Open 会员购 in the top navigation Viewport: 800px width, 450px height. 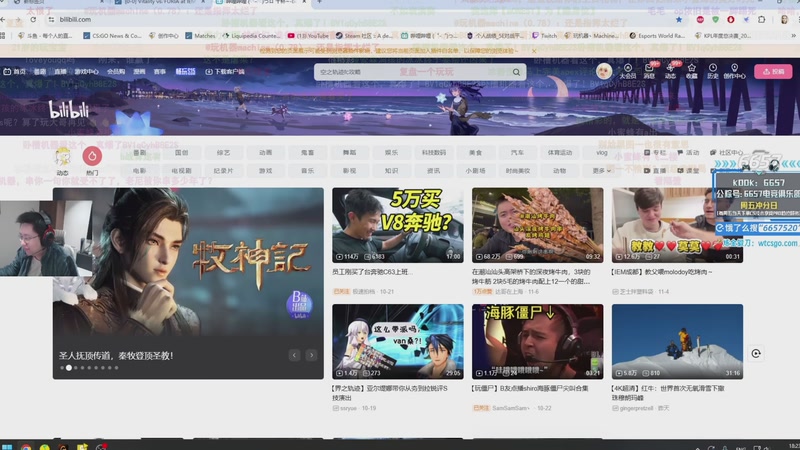[x=116, y=72]
